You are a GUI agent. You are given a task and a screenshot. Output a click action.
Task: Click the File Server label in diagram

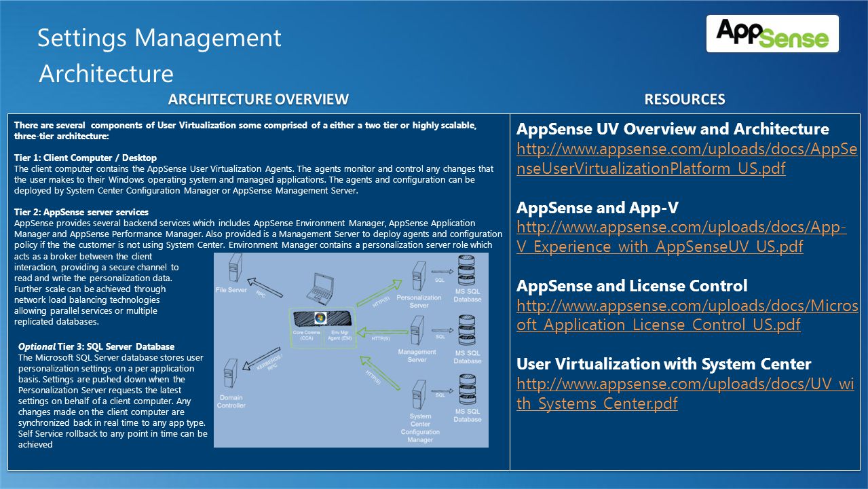tap(231, 290)
